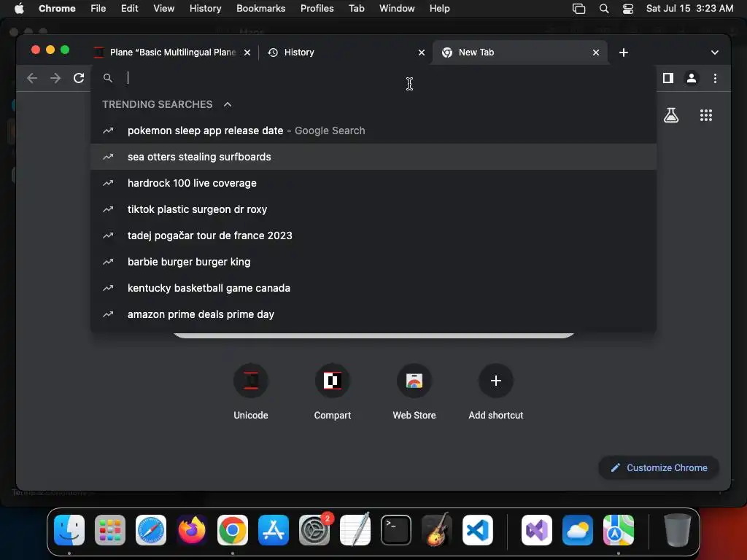
Task: Open GarageBand from the Dock
Action: [437, 530]
